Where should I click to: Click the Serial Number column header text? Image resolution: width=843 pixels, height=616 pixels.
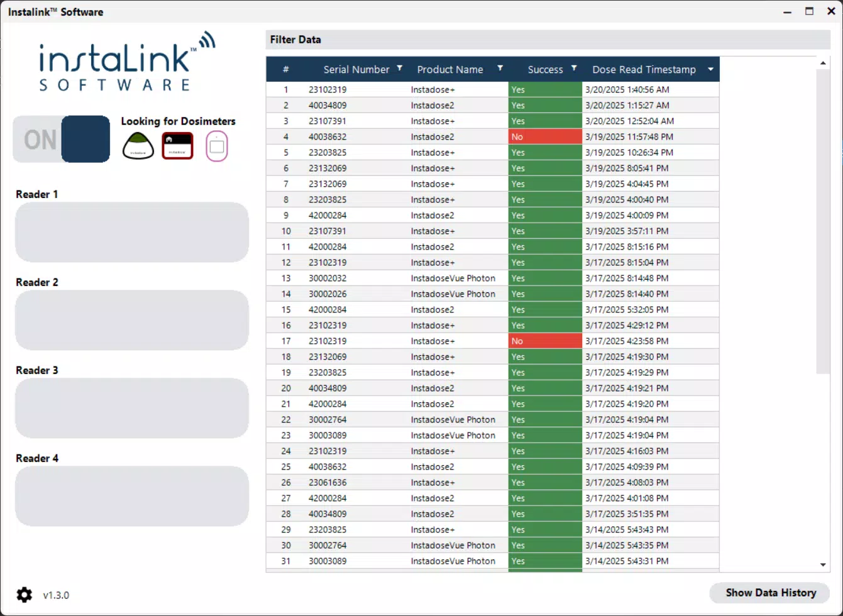click(356, 70)
